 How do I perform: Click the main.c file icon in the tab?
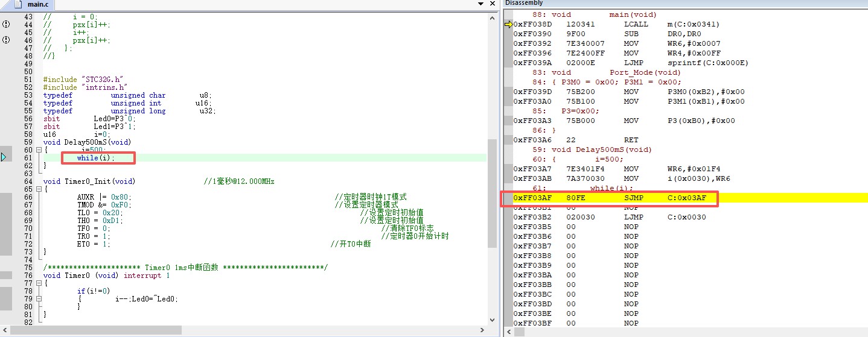point(18,4)
